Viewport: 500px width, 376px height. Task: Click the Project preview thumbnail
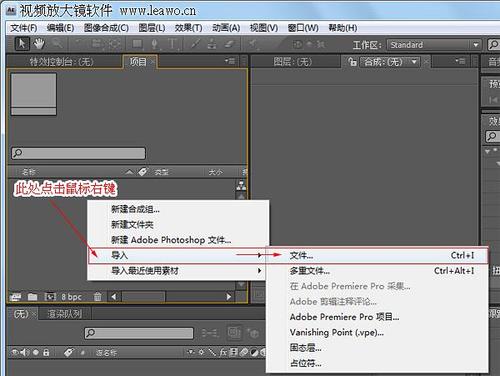click(x=34, y=94)
